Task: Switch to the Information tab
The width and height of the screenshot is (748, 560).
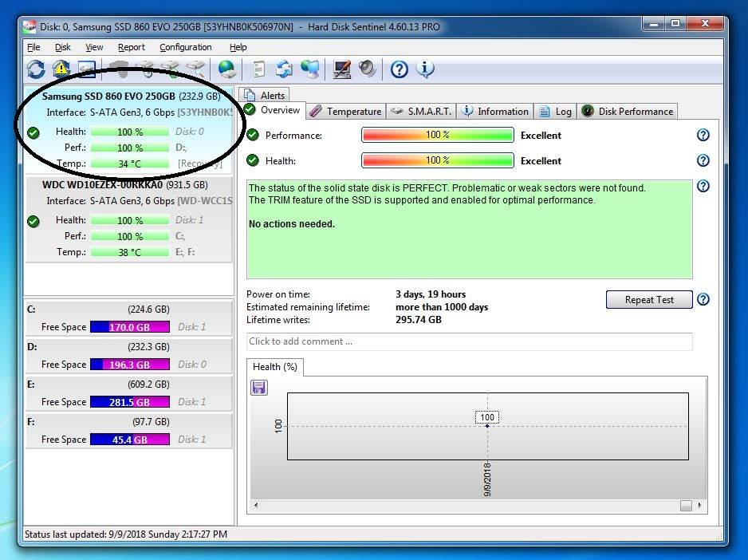Action: click(495, 111)
